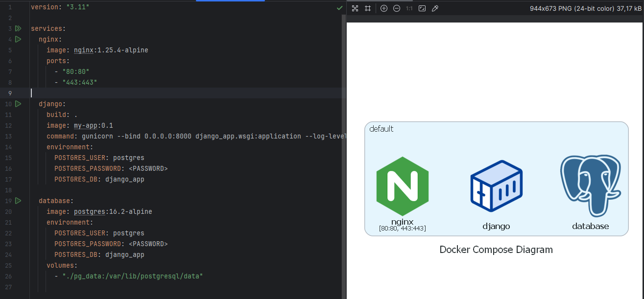This screenshot has height=299, width=644.
Task: Open the green inspections checkmark
Action: click(339, 8)
